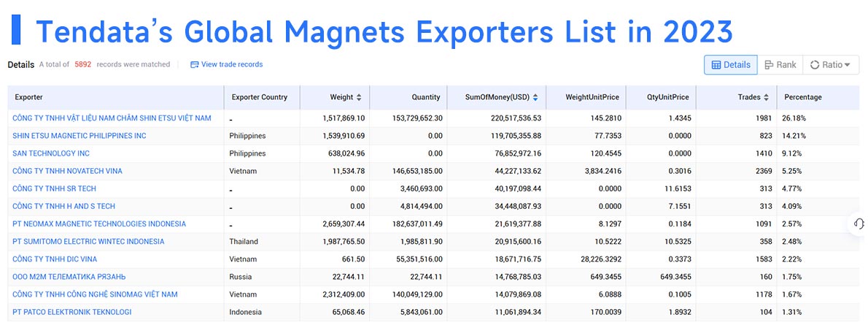Open CÔNG TY TNHH VẬT LIỆU NAM CHÂM SHIN ETSU link

pyautogui.click(x=112, y=118)
